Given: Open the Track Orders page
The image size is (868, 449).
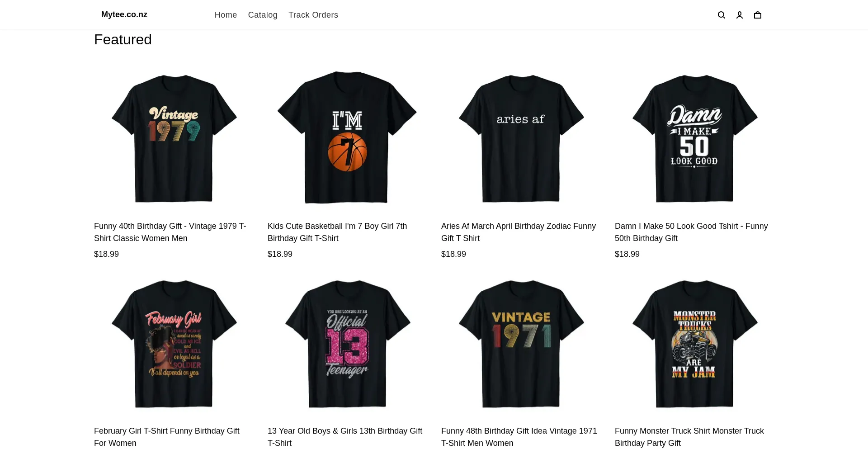Looking at the screenshot, I should pyautogui.click(x=313, y=14).
